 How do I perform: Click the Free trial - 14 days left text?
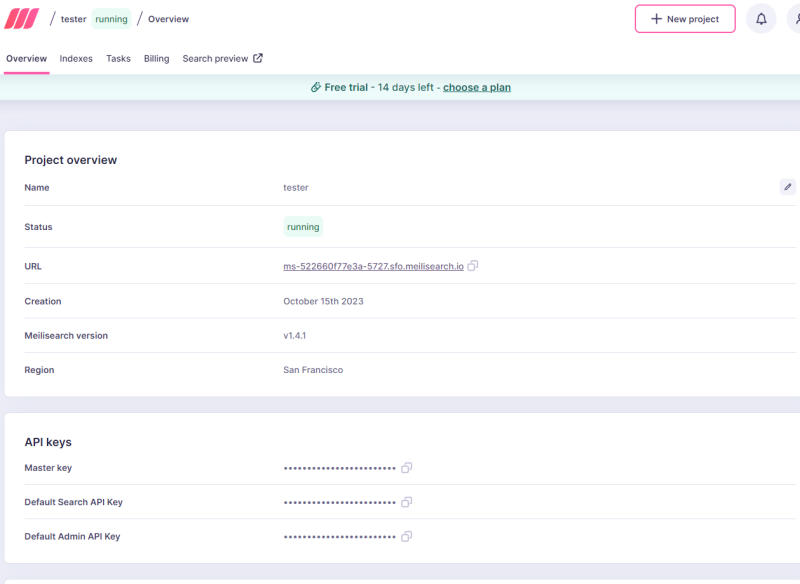click(379, 87)
